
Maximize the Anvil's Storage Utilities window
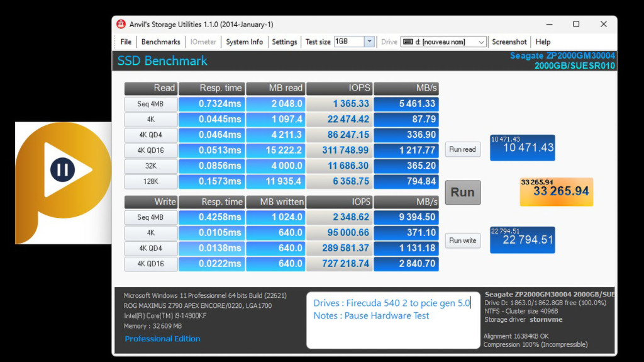[576, 25]
